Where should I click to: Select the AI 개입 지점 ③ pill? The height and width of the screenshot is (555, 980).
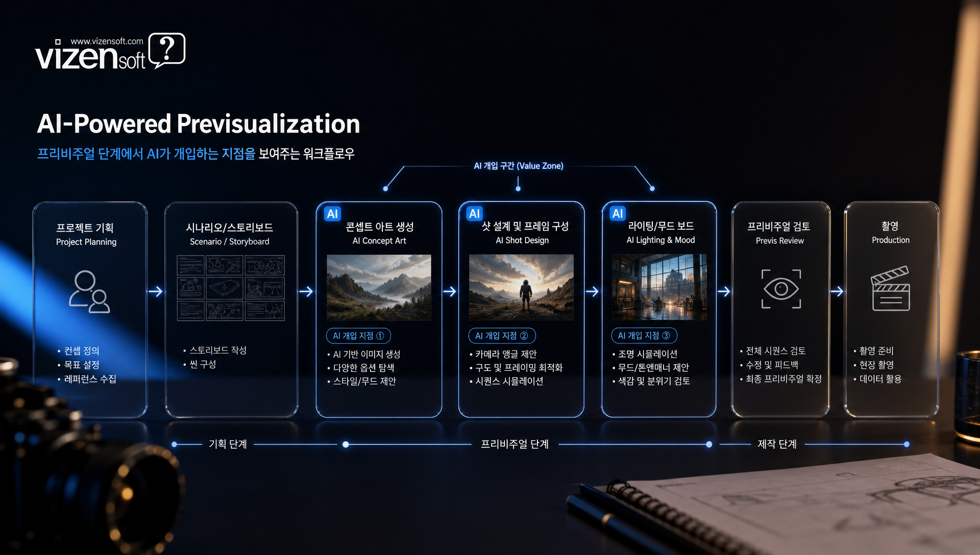[644, 336]
